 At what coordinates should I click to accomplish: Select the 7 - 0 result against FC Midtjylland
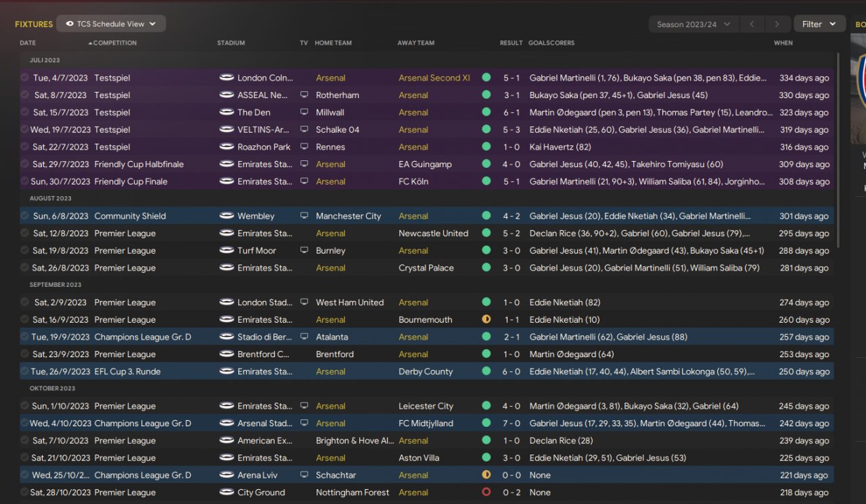[x=511, y=423]
